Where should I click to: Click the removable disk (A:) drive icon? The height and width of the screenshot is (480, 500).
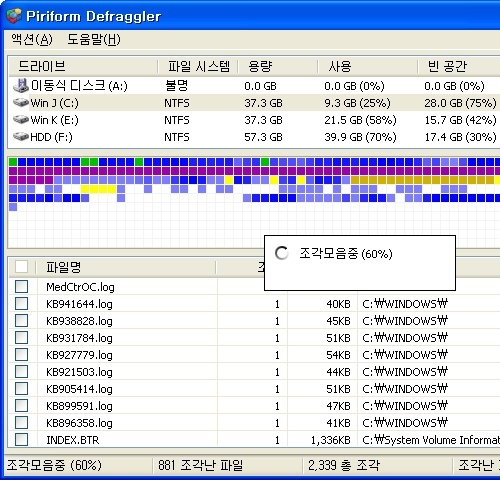coord(21,86)
